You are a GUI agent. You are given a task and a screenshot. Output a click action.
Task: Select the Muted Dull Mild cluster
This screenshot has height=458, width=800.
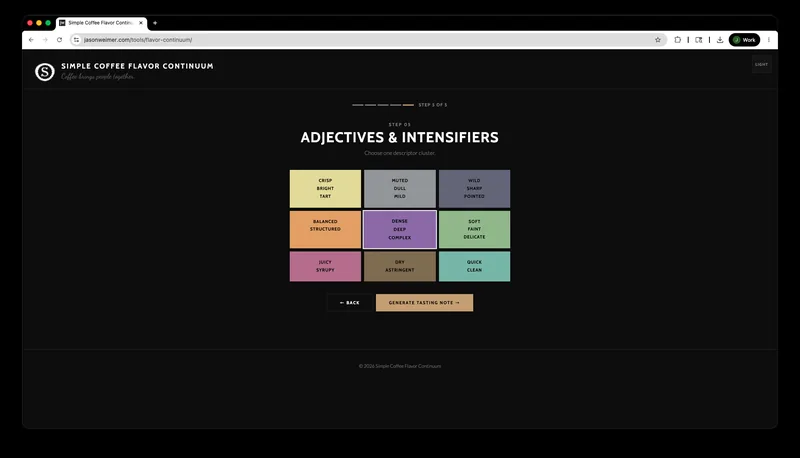(x=399, y=189)
